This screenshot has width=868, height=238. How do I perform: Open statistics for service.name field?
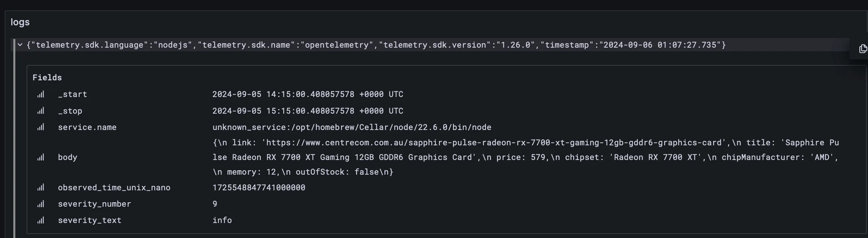(x=41, y=127)
